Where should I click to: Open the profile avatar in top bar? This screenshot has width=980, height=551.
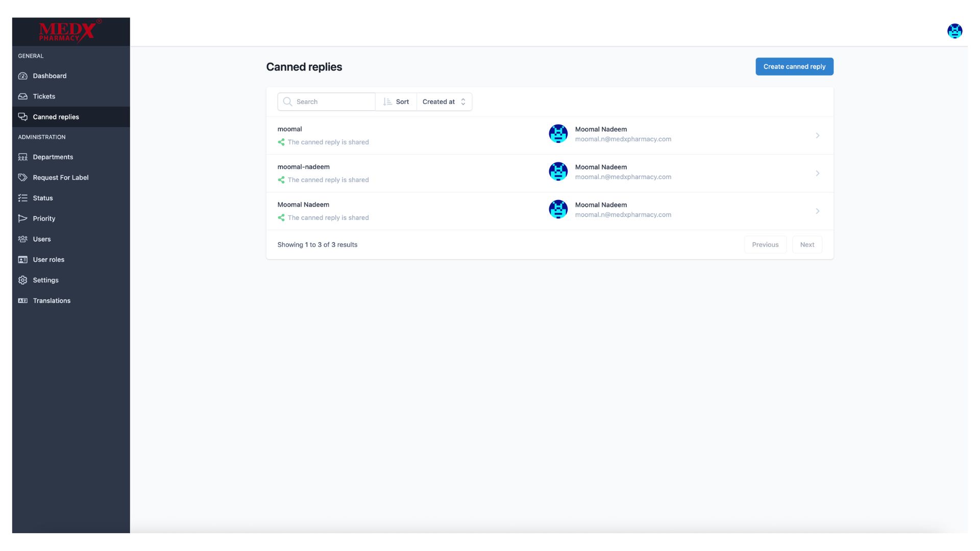954,31
